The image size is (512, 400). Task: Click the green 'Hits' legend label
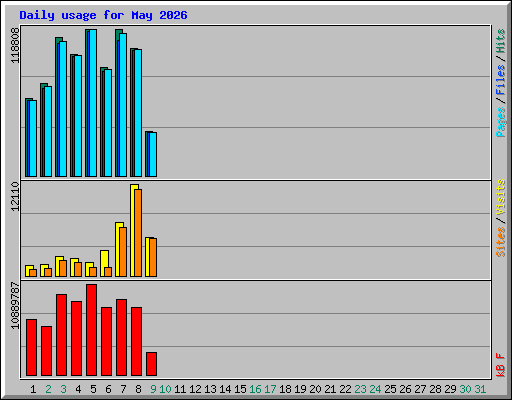pyautogui.click(x=501, y=41)
